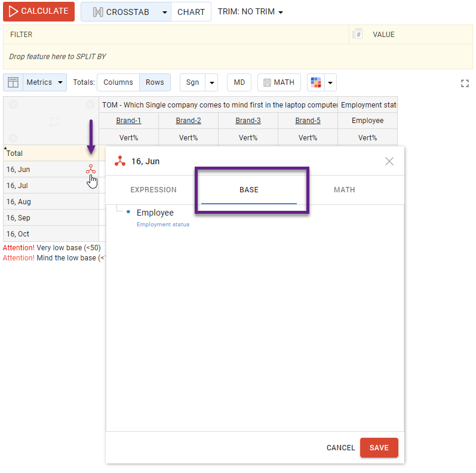The image size is (476, 473).
Task: Click the red CALCULATE button
Action: click(39, 11)
